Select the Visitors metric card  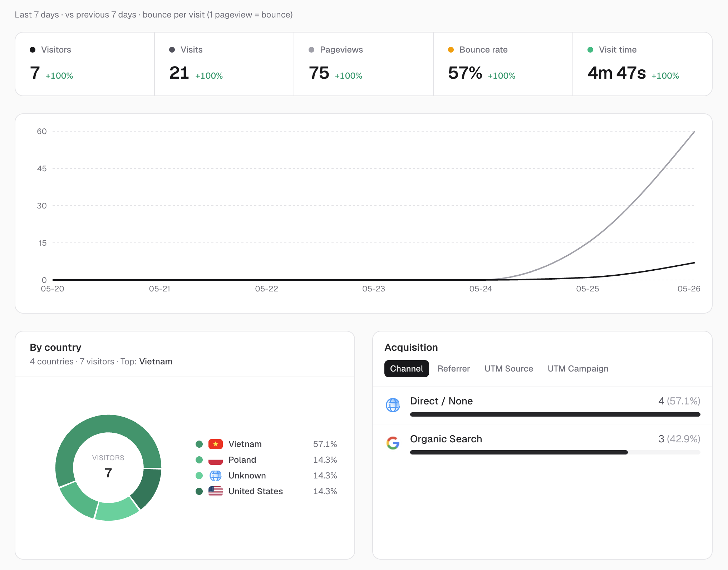pyautogui.click(x=85, y=64)
